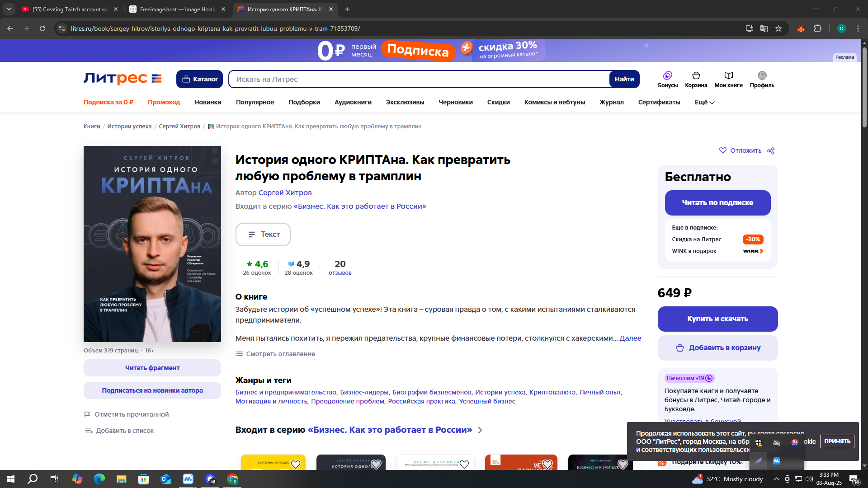Open Windows taskbar search
This screenshot has height=488, width=868.
[x=33, y=479]
